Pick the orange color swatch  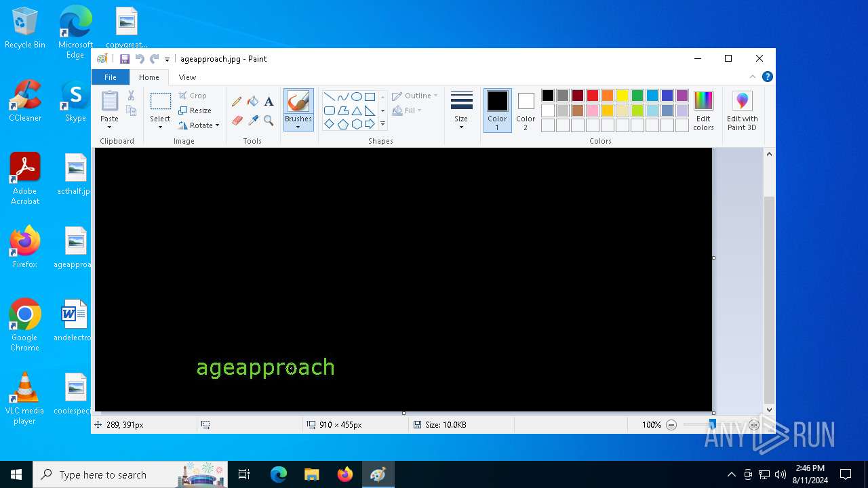click(x=608, y=96)
